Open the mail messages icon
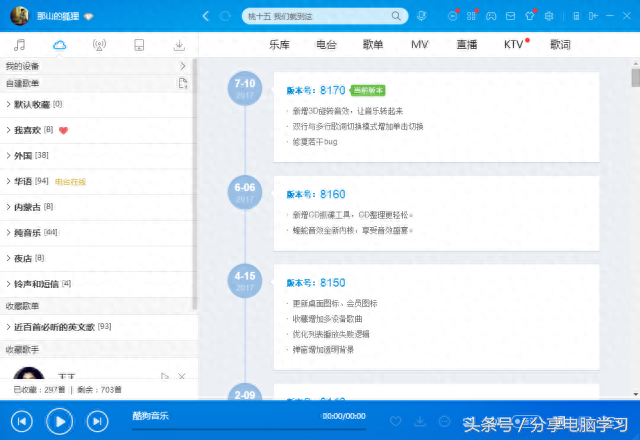Screen dimensions: 640x440 (510, 16)
